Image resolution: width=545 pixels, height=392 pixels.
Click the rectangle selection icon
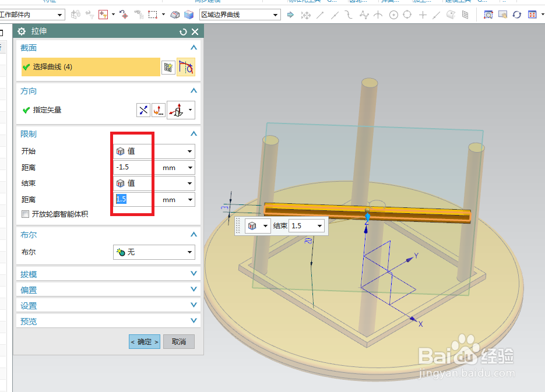pyautogui.click(x=153, y=15)
